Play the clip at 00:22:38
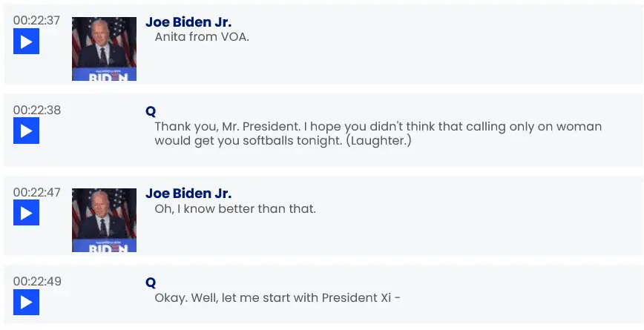This screenshot has width=644, height=330. click(26, 131)
